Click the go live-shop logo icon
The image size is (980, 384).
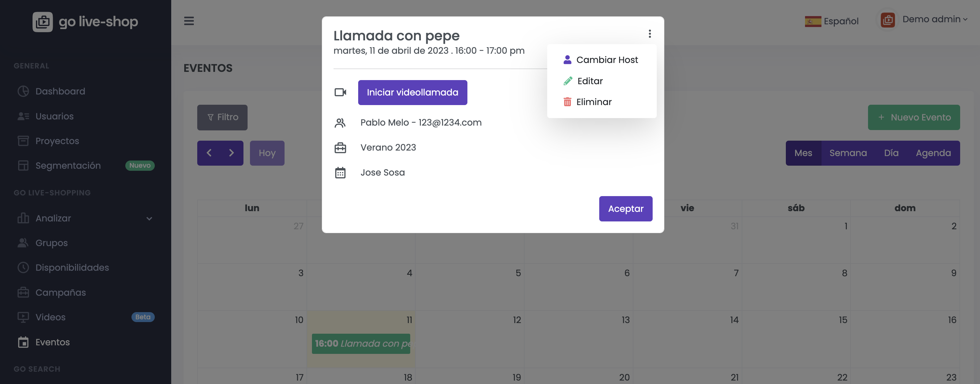[42, 22]
